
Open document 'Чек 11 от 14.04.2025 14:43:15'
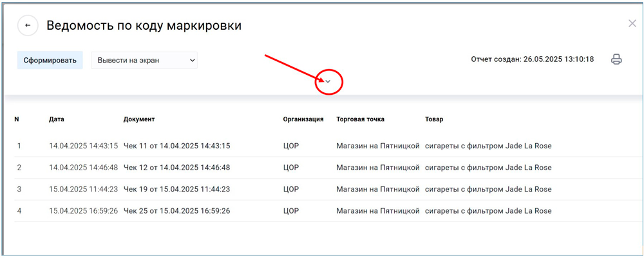(176, 146)
